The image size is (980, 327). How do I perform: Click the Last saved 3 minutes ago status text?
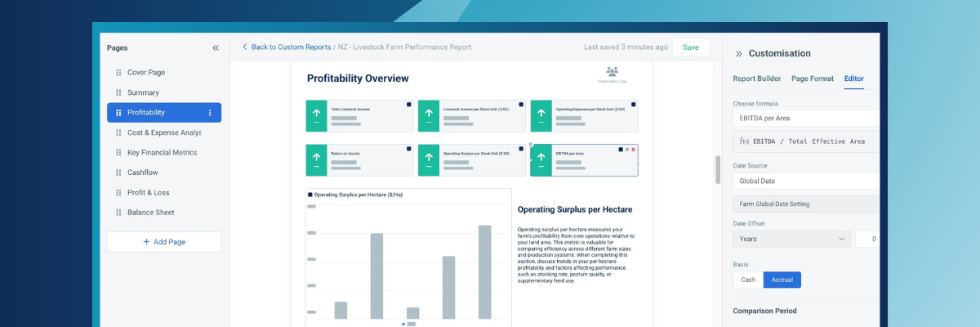(626, 47)
